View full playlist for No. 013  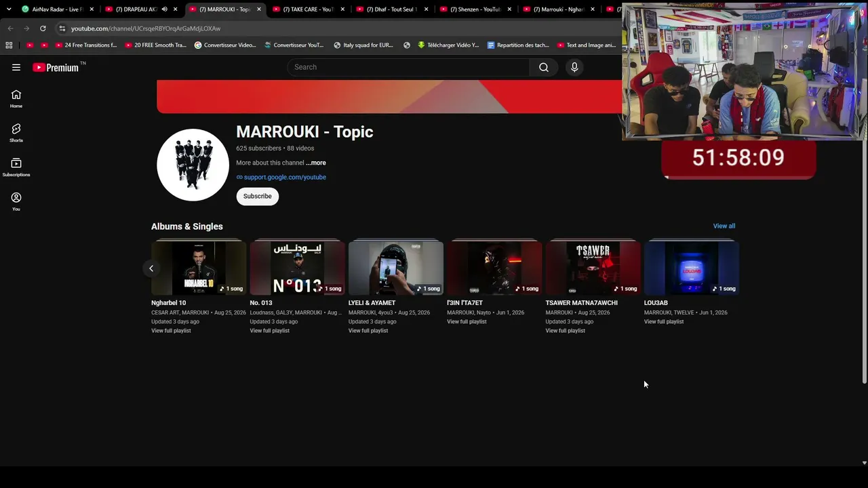coord(269,331)
